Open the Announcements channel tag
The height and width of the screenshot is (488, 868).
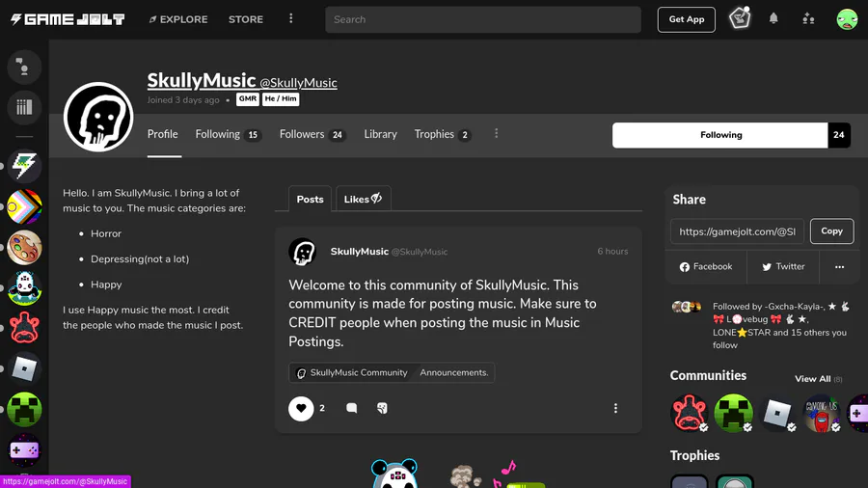click(454, 373)
